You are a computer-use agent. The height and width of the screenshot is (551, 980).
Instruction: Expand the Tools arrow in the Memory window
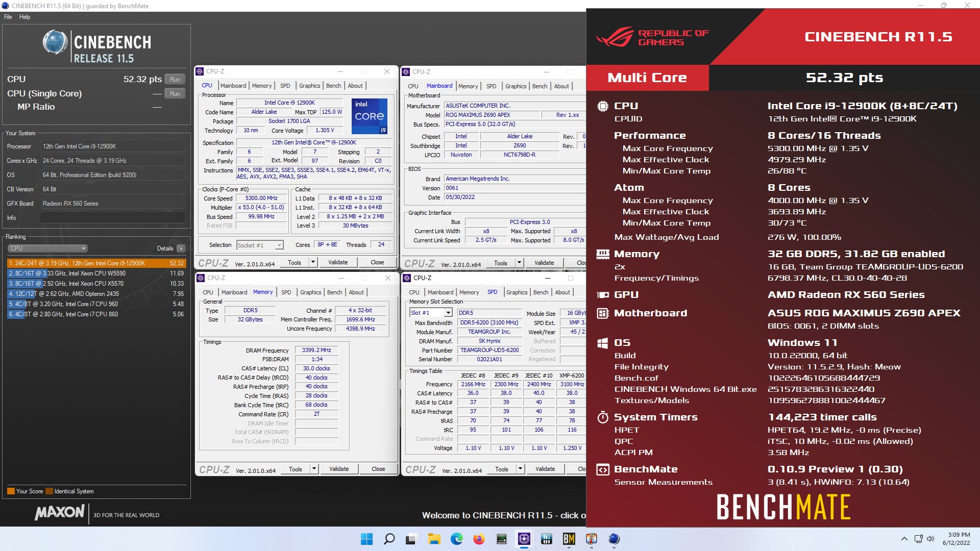(314, 469)
